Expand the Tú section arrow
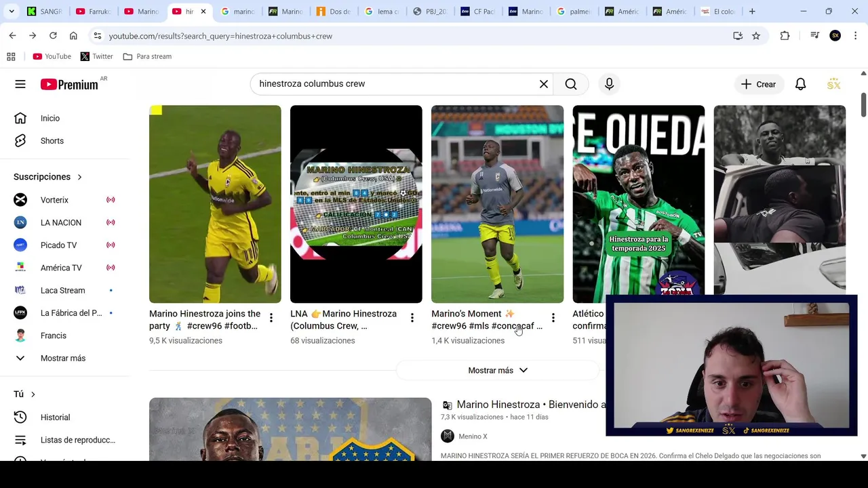This screenshot has width=868, height=488. pyautogui.click(x=33, y=394)
